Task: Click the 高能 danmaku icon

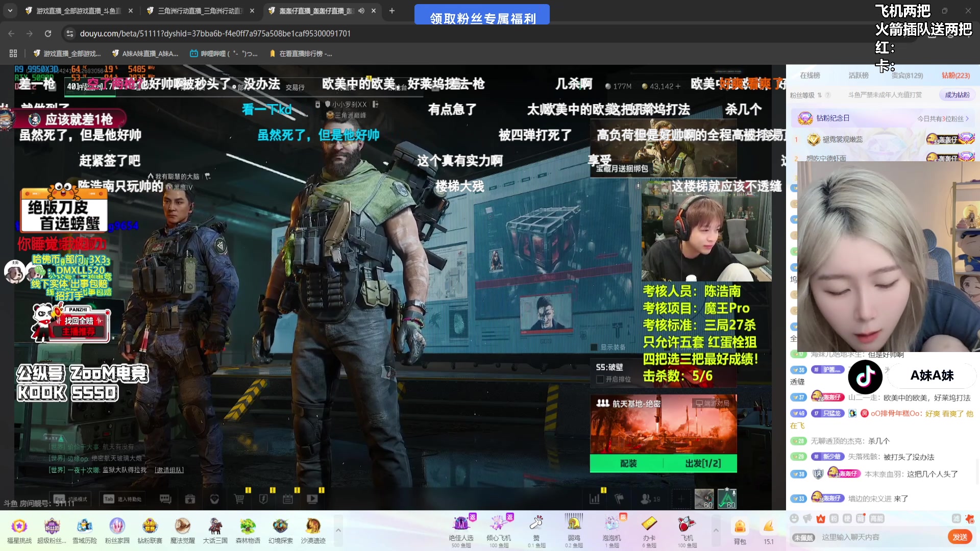Action: tap(876, 519)
